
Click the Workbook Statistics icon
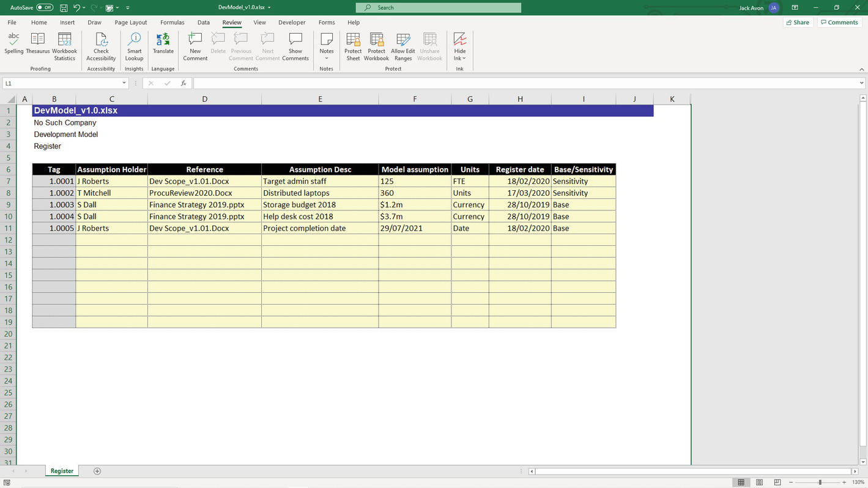point(64,44)
